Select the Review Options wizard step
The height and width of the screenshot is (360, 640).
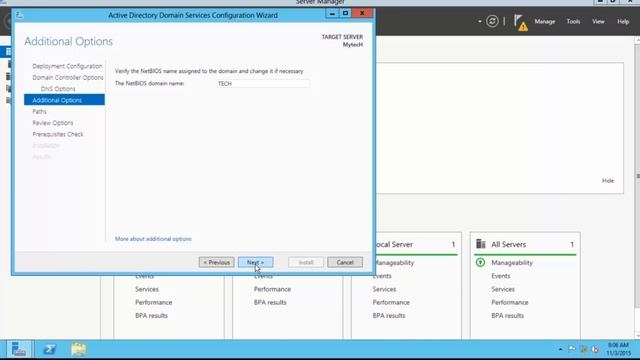click(53, 123)
